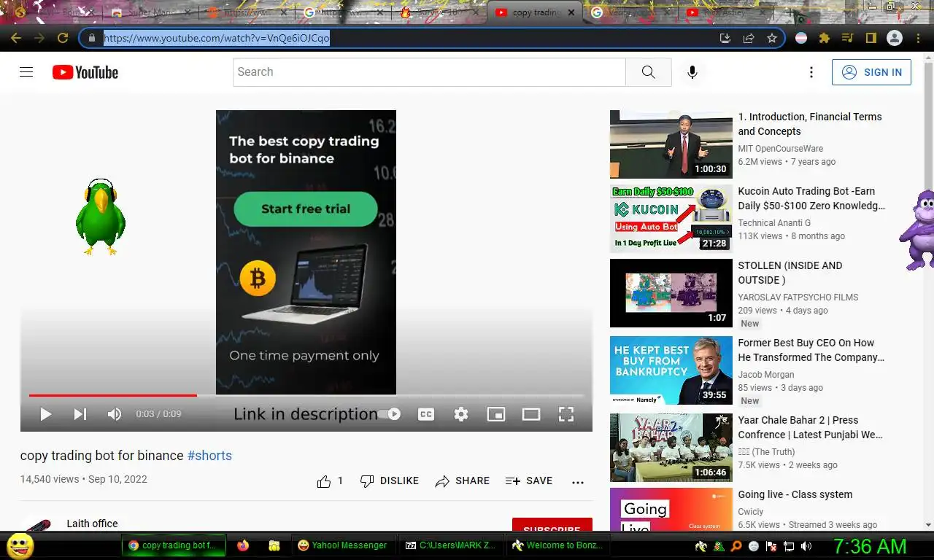Open MIT Introduction Financial Terms video thumbnail
Viewport: 934px width, 560px height.
tap(671, 144)
